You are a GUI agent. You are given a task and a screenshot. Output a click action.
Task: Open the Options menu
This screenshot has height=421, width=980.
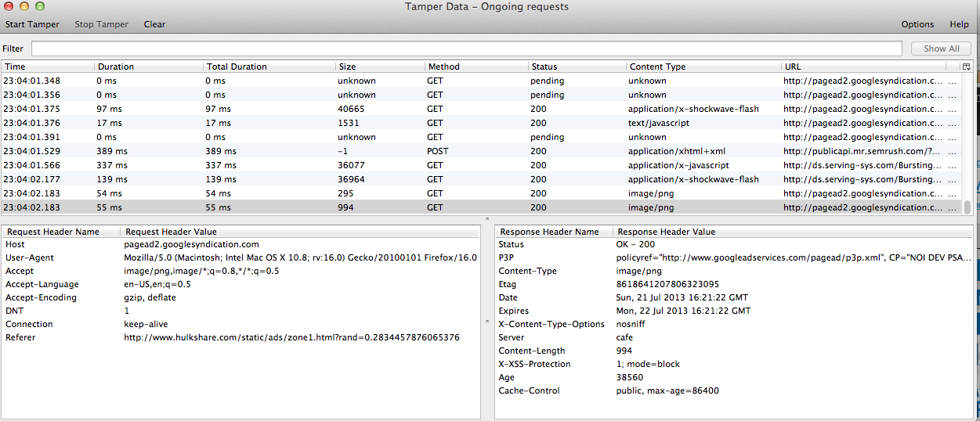pyautogui.click(x=917, y=24)
